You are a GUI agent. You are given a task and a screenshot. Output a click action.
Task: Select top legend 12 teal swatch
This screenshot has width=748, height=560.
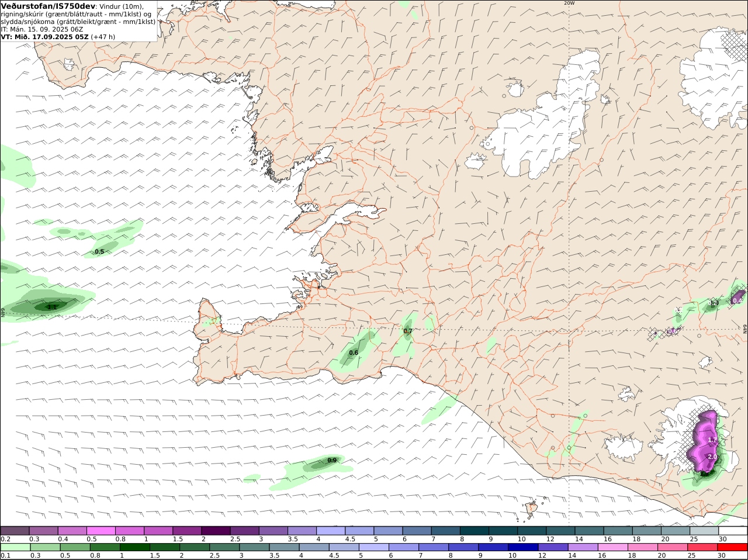pyautogui.click(x=560, y=530)
